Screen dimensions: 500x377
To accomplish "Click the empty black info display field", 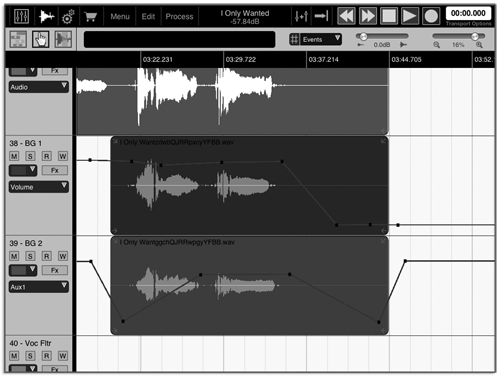I will tap(180, 39).
